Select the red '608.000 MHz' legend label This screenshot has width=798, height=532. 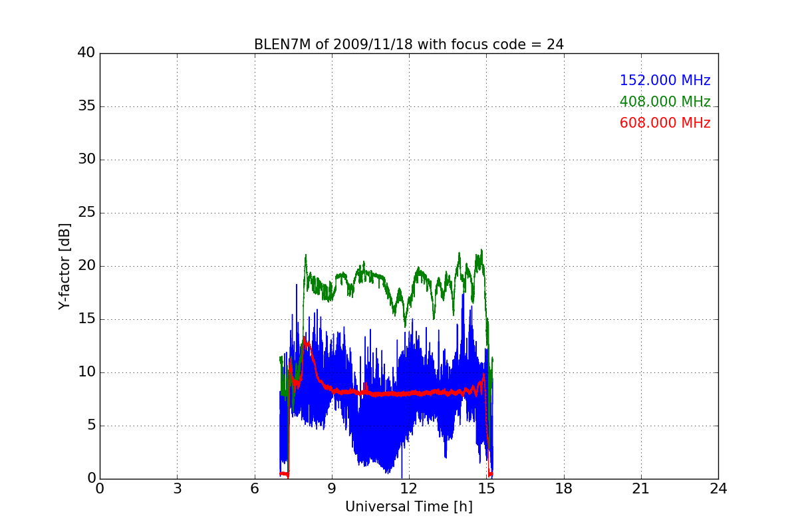point(665,123)
